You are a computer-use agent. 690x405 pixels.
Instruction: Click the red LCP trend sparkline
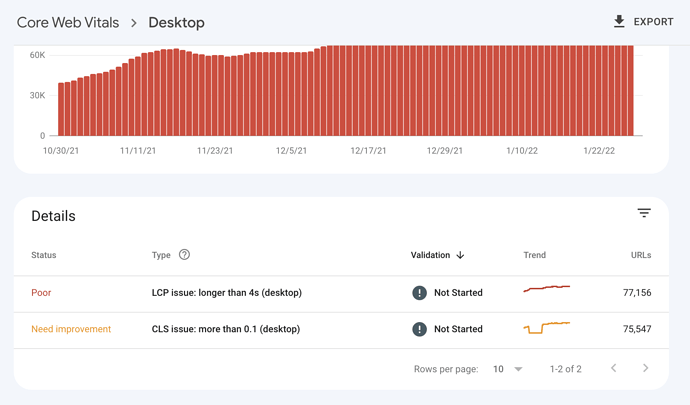[x=547, y=289]
